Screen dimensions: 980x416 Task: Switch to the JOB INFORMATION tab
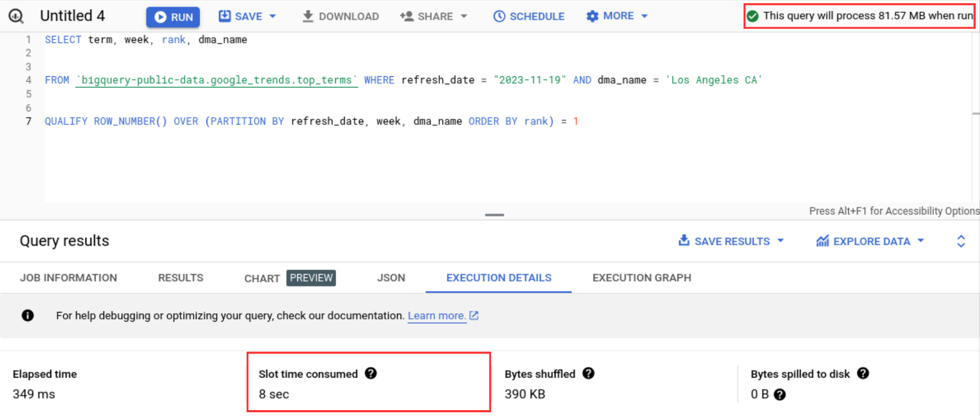[x=68, y=278]
